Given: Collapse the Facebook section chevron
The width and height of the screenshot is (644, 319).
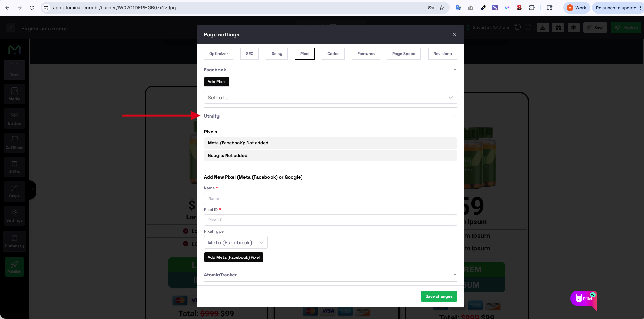Looking at the screenshot, I should click(455, 70).
